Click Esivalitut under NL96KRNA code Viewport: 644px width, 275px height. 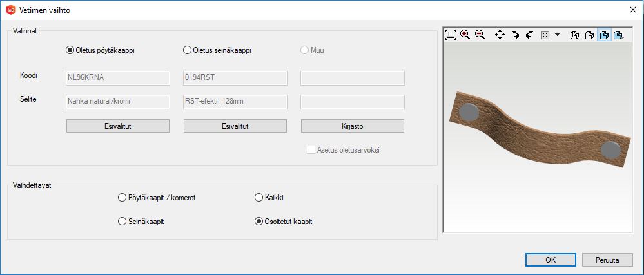click(x=118, y=126)
